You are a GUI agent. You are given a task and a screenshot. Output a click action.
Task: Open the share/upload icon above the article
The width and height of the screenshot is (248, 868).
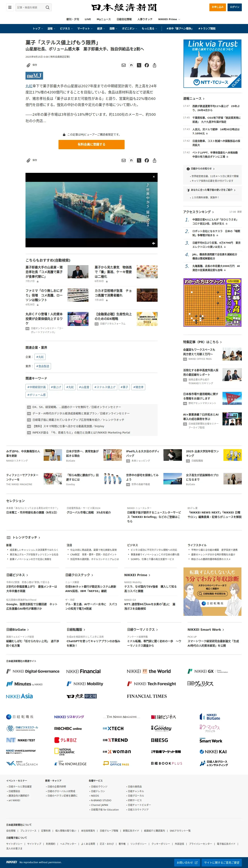click(155, 65)
